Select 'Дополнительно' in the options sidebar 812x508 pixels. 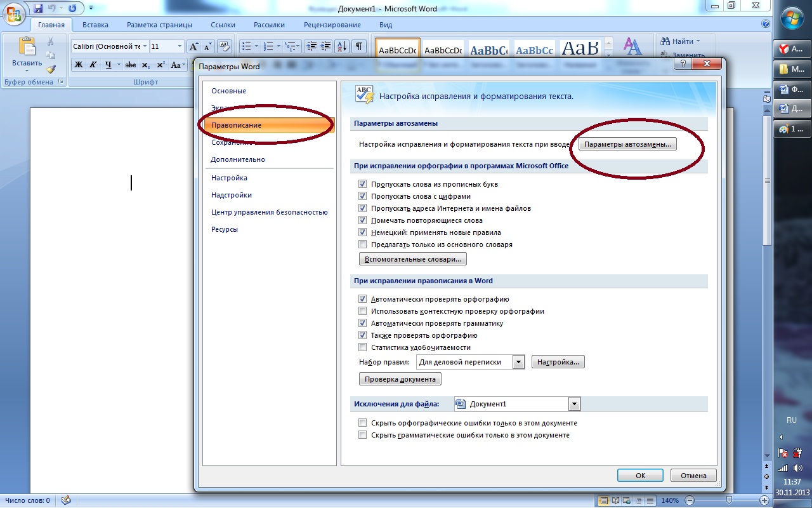pos(238,159)
